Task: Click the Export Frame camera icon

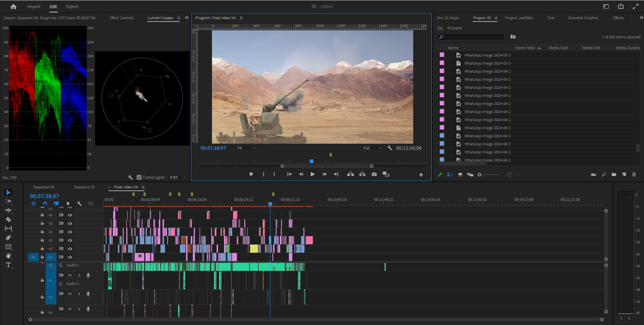Action: (374, 174)
